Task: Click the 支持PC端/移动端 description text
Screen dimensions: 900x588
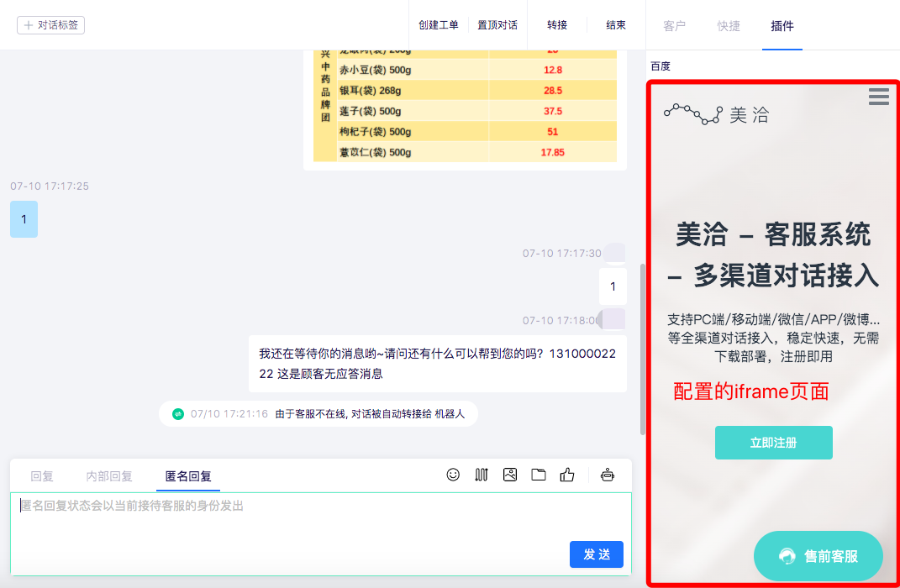Action: (x=773, y=338)
